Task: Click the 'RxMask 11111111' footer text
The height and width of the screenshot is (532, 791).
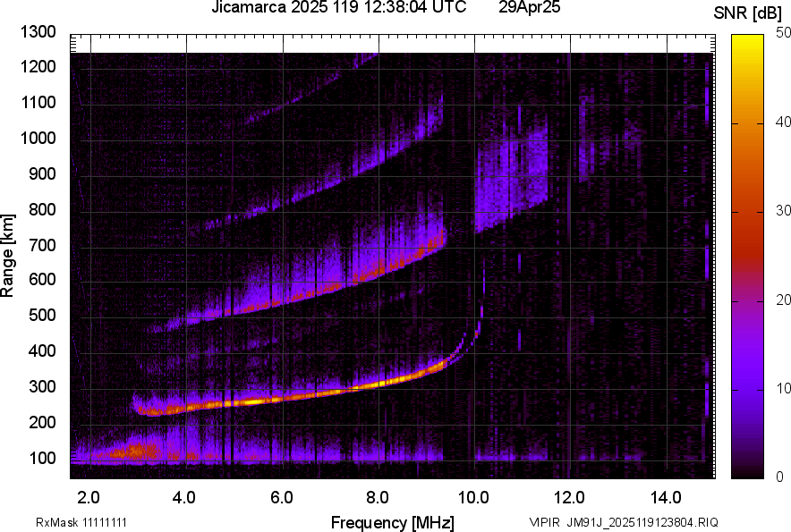Action: pyautogui.click(x=81, y=522)
